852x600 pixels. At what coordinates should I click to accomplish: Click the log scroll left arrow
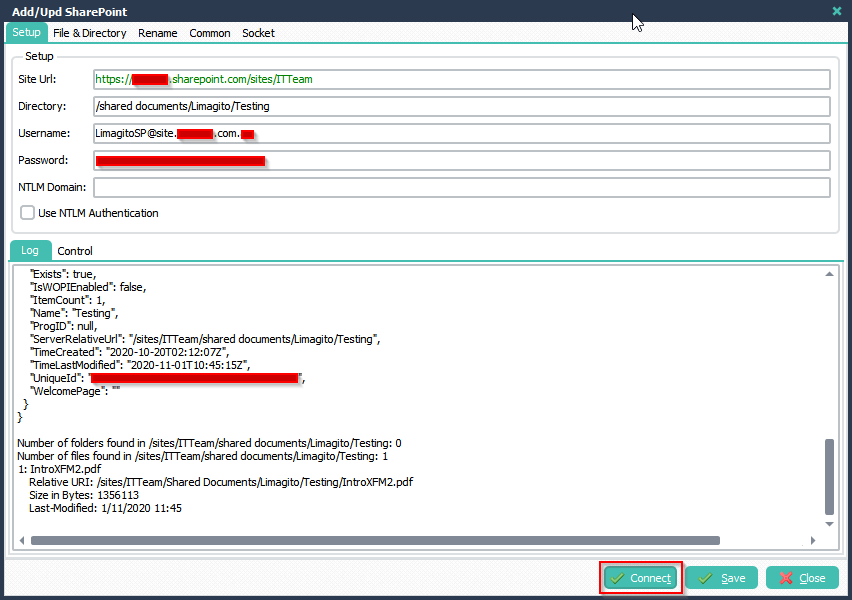[x=22, y=540]
